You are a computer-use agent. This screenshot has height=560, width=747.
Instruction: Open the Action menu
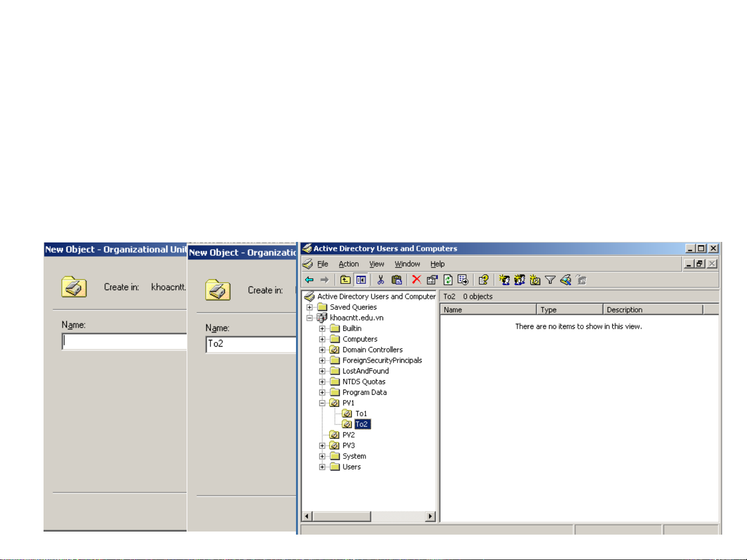click(349, 264)
